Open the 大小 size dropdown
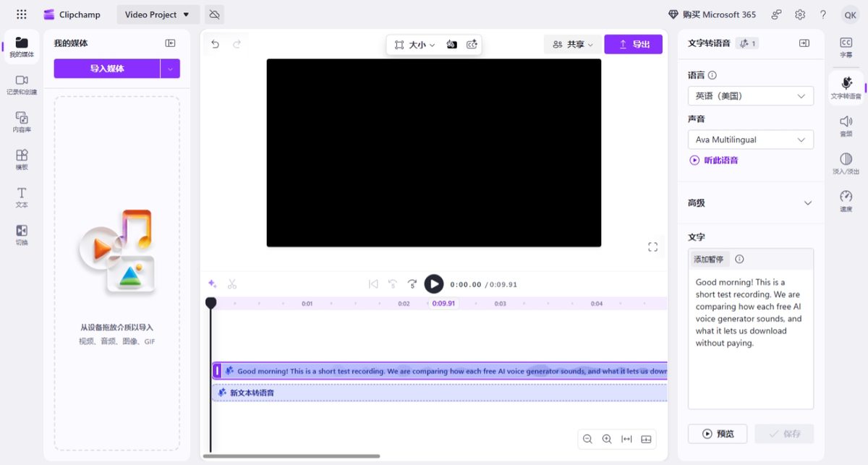 pyautogui.click(x=414, y=45)
